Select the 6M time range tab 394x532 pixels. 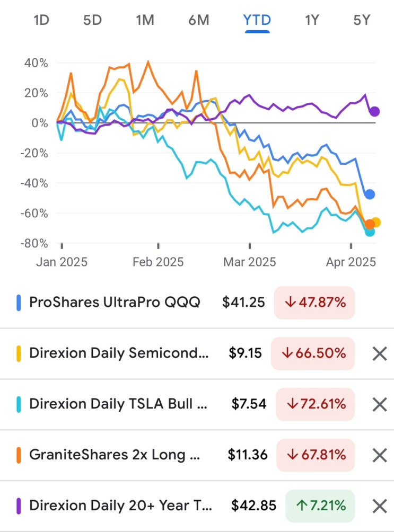tap(198, 21)
